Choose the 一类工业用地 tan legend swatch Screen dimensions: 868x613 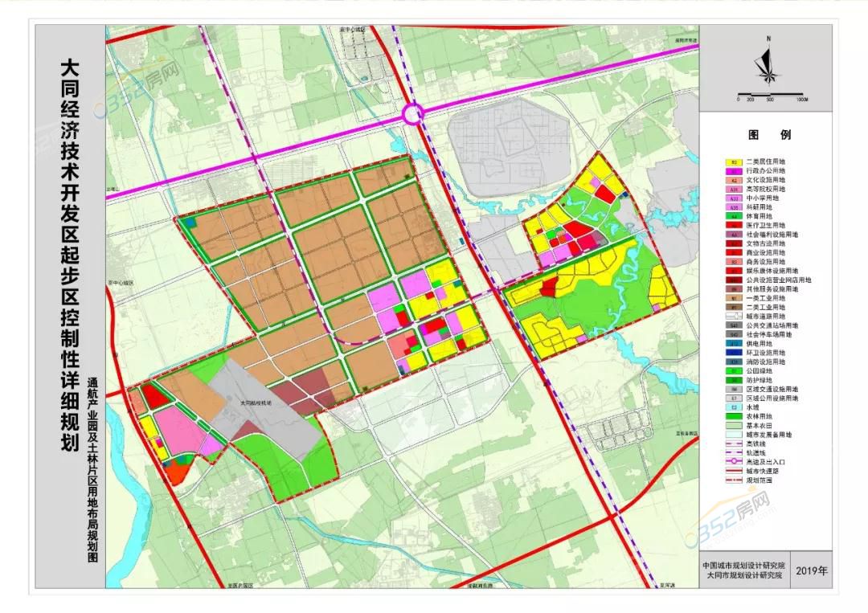733,297
